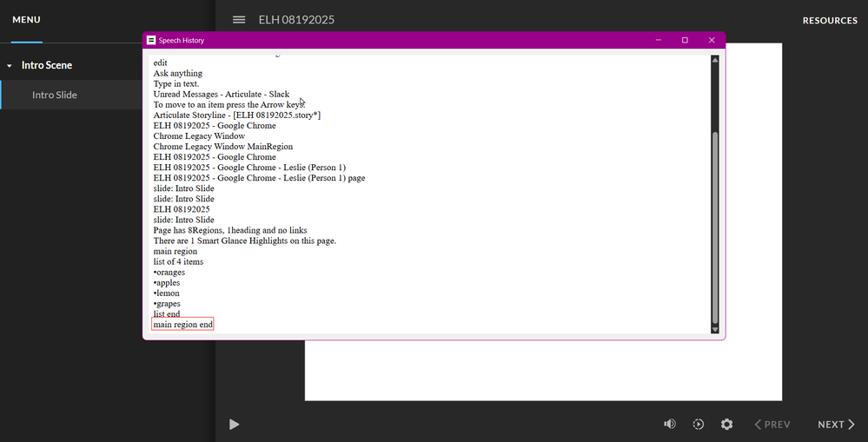
Task: Click 'Page has 8Regions, 1heading' line
Action: [x=230, y=230]
